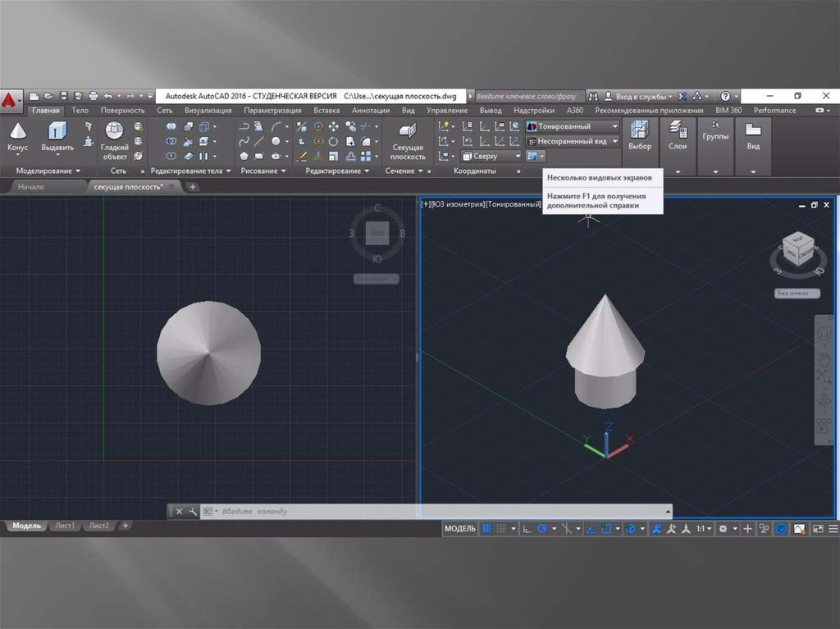Click the Выбор selection panel icon
This screenshot has width=840, height=629.
(640, 135)
